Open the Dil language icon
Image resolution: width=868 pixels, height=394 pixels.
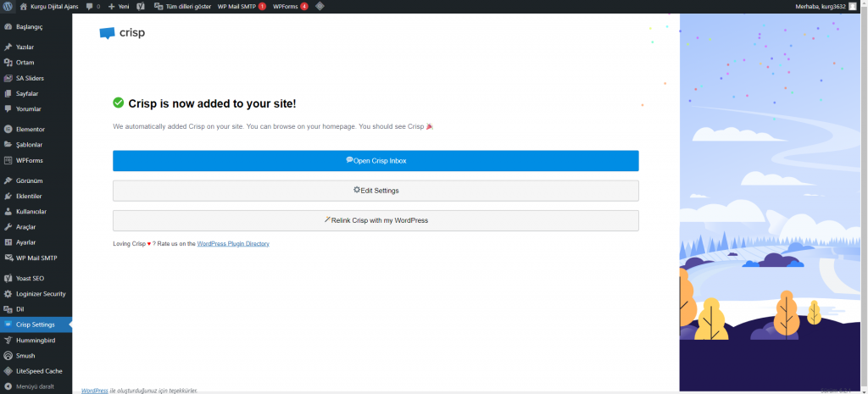(x=8, y=309)
